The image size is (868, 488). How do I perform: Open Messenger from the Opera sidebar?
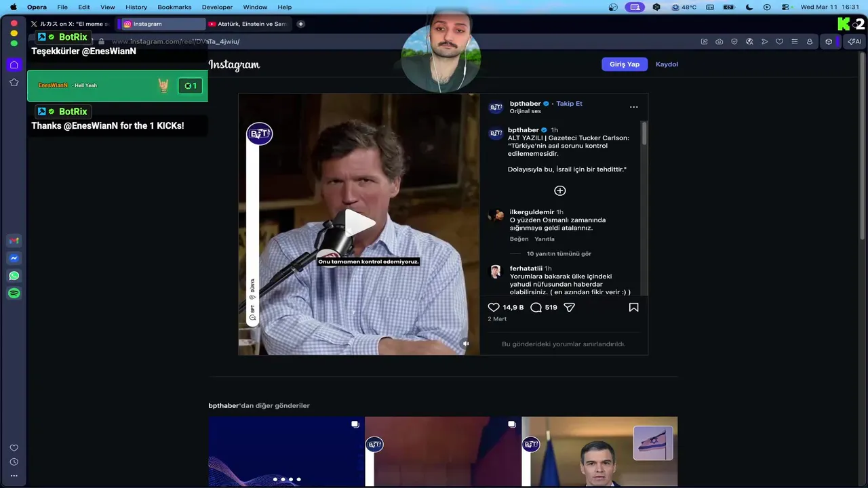(x=14, y=258)
